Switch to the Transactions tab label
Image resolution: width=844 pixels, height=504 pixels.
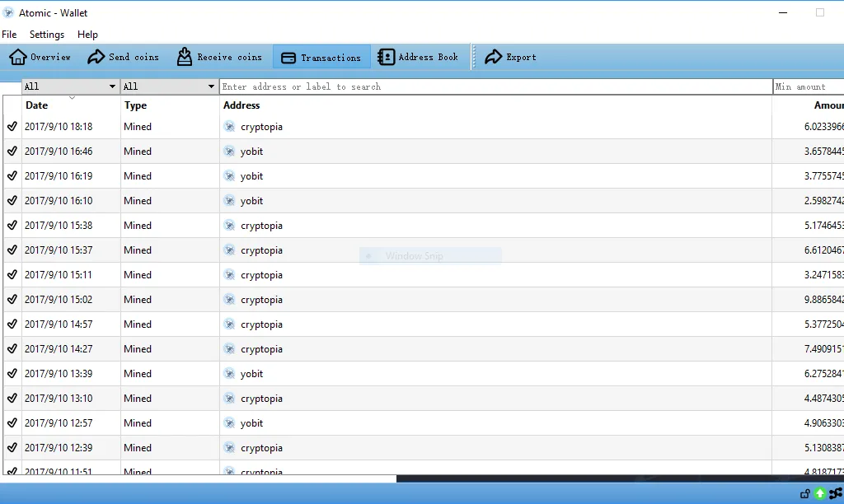[x=331, y=58]
